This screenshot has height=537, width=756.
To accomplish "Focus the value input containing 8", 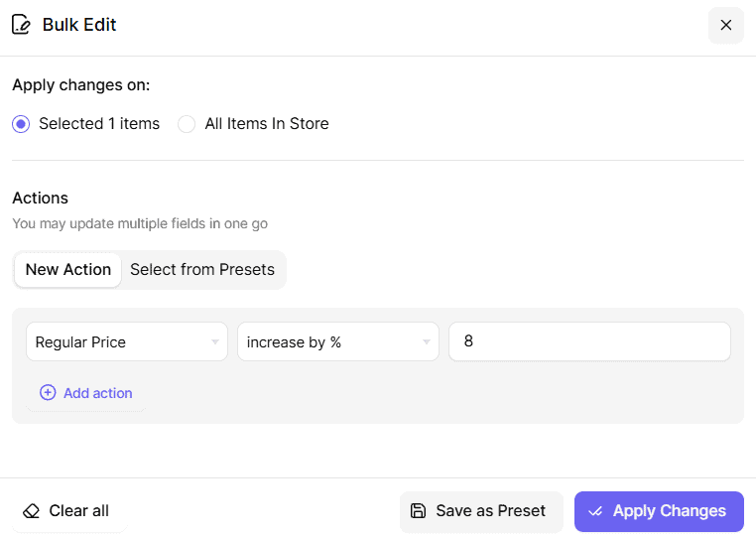I will [x=589, y=341].
